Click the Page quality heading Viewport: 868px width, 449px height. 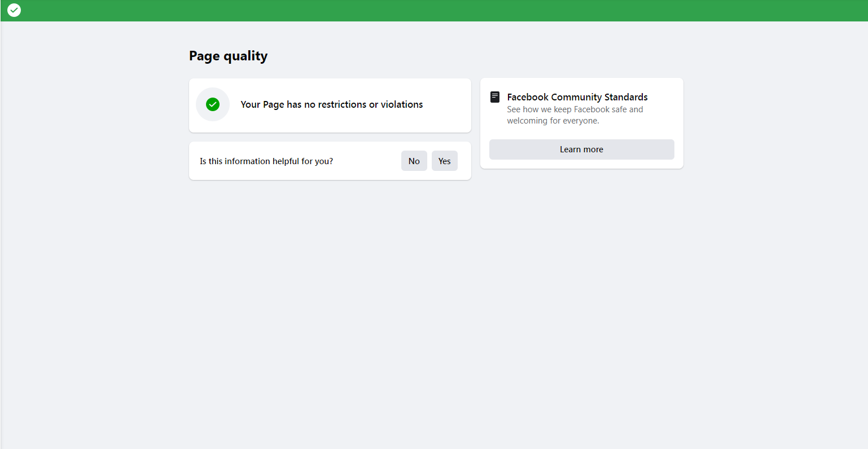click(228, 56)
